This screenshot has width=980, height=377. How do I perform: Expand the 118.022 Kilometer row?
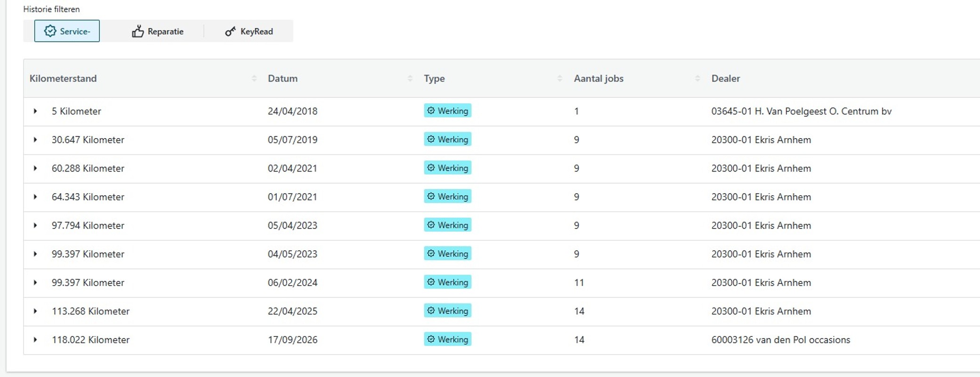[35, 340]
